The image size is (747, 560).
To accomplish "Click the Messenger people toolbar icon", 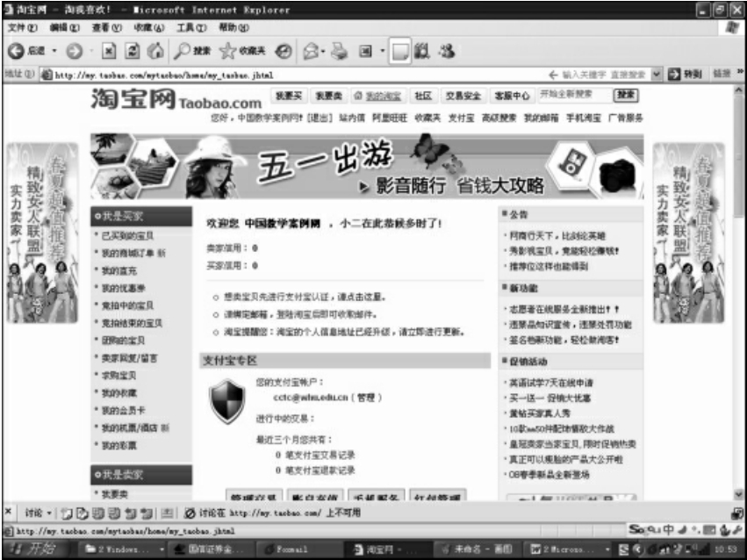I will coord(447,51).
